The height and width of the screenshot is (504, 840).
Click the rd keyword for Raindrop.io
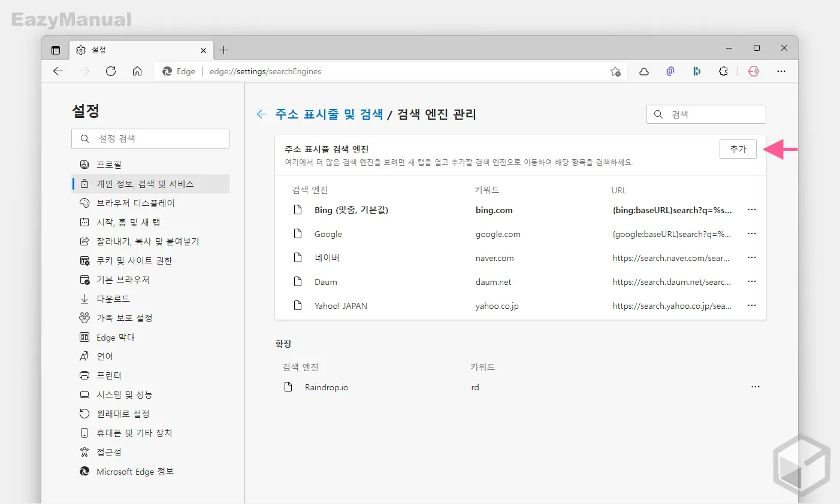[475, 387]
